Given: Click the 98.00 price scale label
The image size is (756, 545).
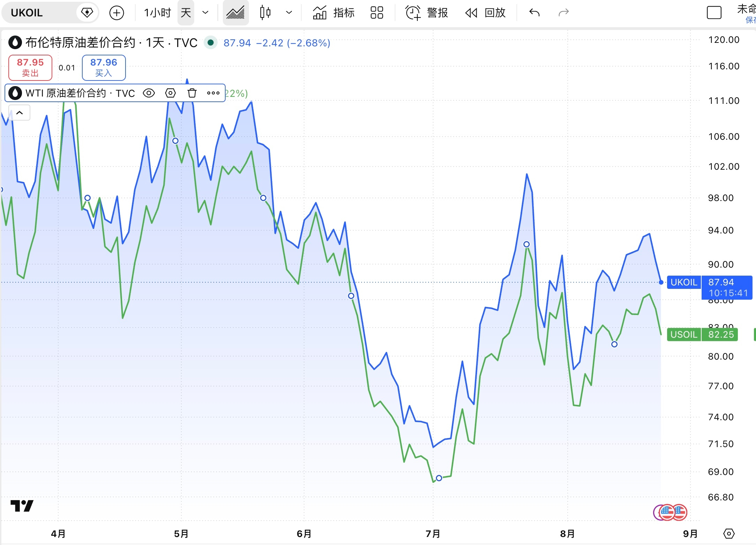Looking at the screenshot, I should pyautogui.click(x=721, y=198).
